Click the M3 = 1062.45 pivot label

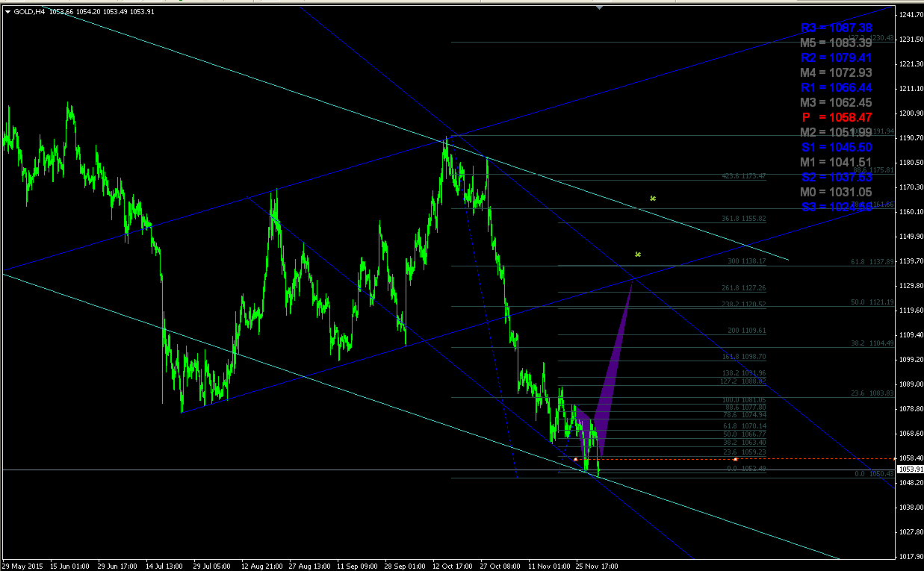(x=837, y=103)
